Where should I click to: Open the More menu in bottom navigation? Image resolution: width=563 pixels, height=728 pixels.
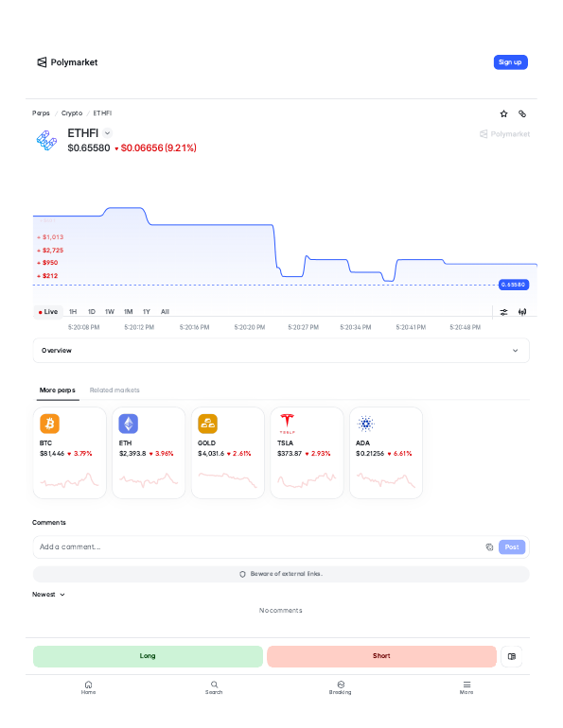[x=466, y=687]
